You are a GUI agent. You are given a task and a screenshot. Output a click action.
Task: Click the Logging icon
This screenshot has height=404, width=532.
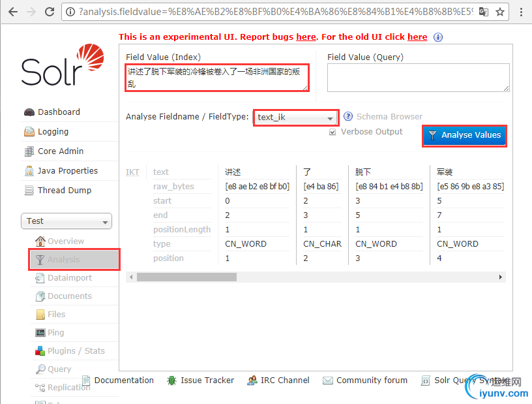point(29,131)
